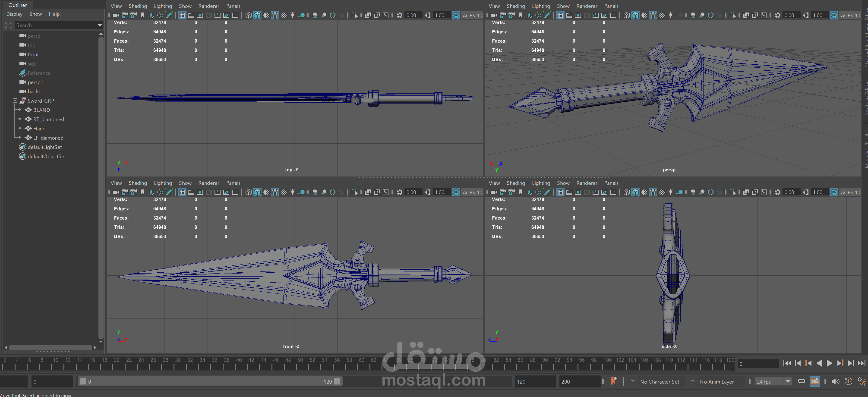Enable Use All Lights in front viewport
The height and width of the screenshot is (397, 868).
(293, 192)
